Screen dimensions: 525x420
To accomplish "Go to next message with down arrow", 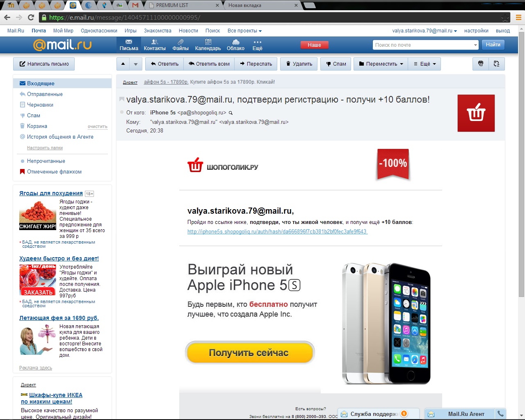I will (x=136, y=64).
